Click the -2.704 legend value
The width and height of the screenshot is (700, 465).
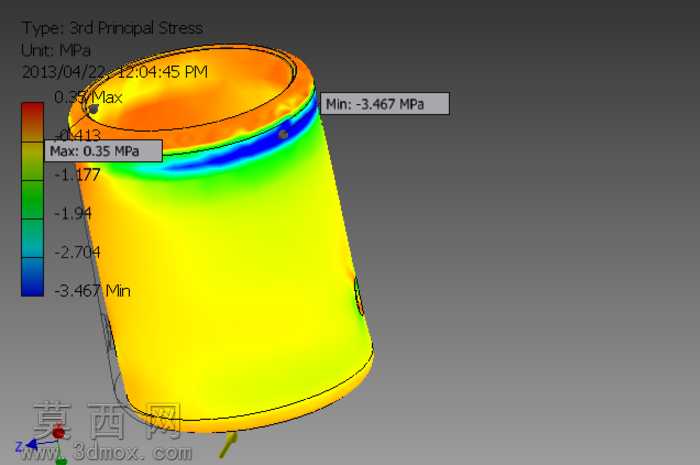tap(77, 252)
